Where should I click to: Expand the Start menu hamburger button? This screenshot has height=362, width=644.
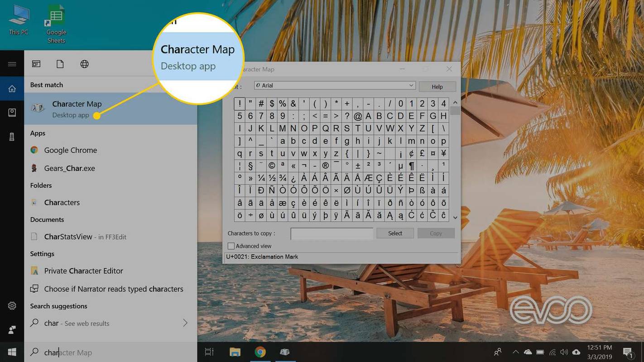(12, 64)
